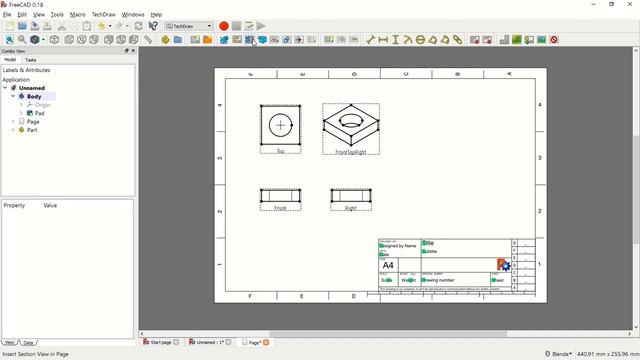The image size is (640, 360).
Task: Insert page from template orange folder
Action: [207, 40]
